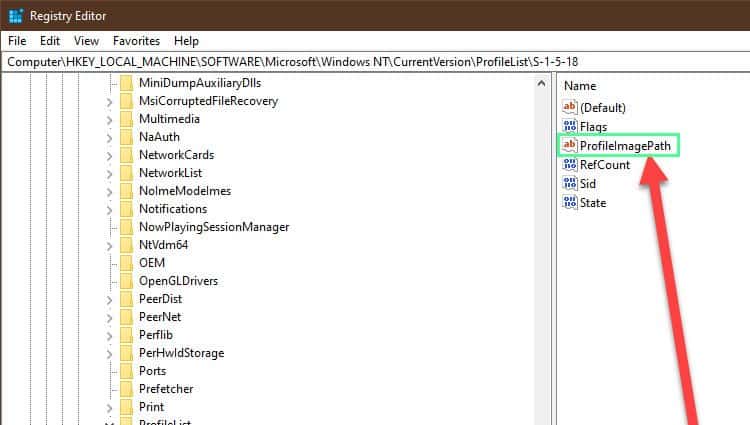Click the NetworkCards folder icon

pos(127,155)
